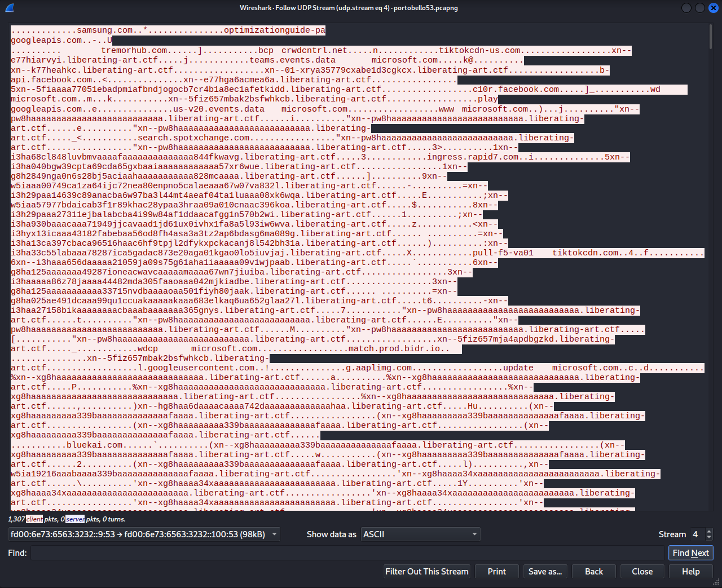The image size is (722, 588).
Task: Maximize the Follow UDP Stream window
Action: pos(700,8)
